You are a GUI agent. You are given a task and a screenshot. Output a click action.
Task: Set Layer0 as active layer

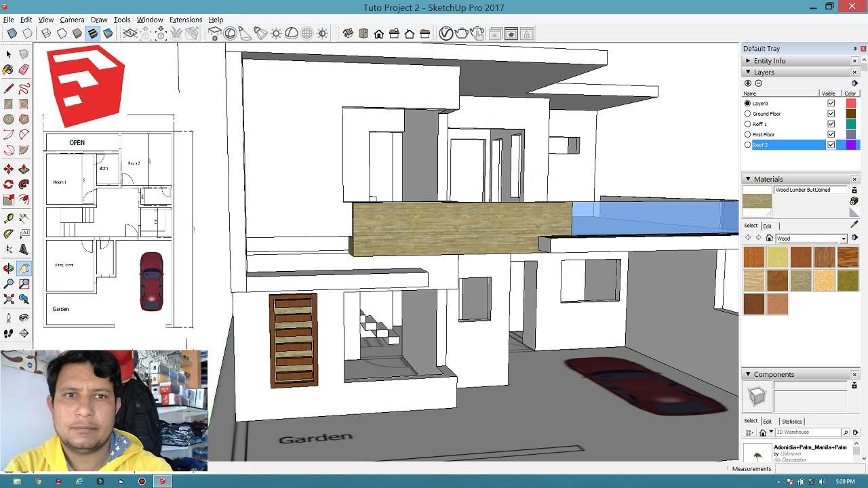747,104
